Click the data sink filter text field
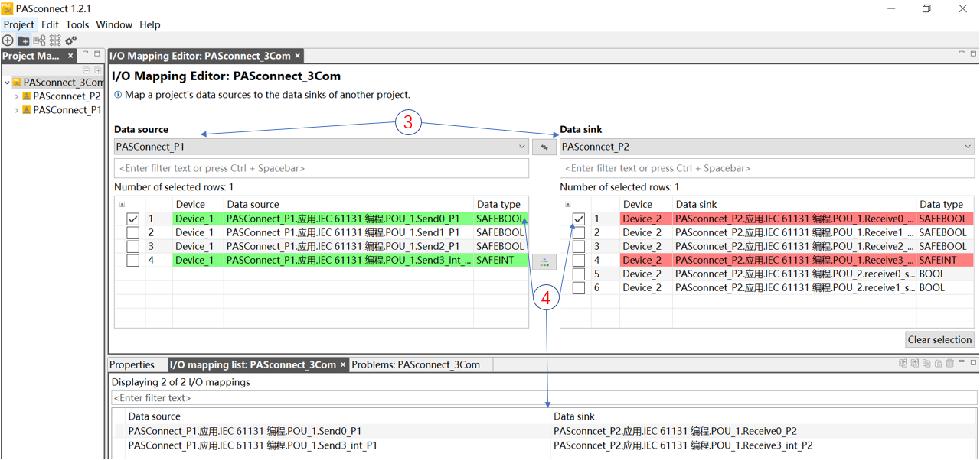This screenshot has width=980, height=460. (x=765, y=168)
